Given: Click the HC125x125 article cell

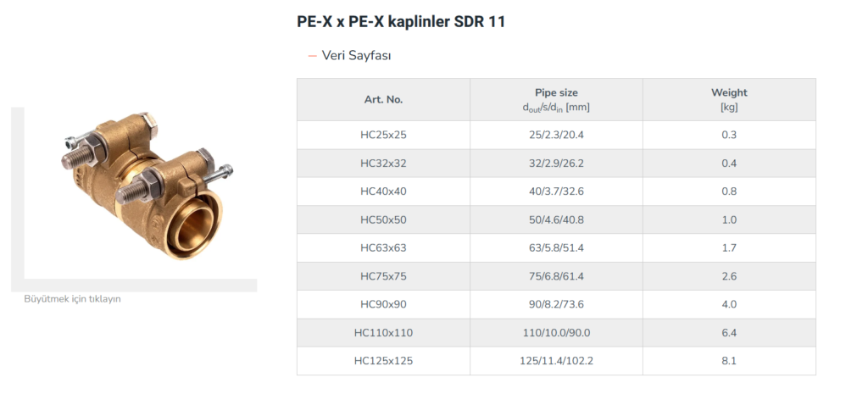Looking at the screenshot, I should pos(383,361).
